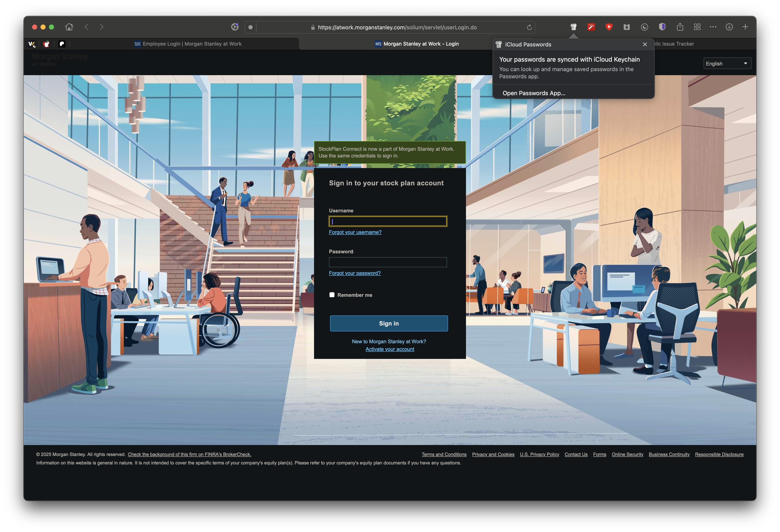Toggle Dark Reader via the moon icon
Image resolution: width=780 pixels, height=532 pixels.
click(x=644, y=27)
